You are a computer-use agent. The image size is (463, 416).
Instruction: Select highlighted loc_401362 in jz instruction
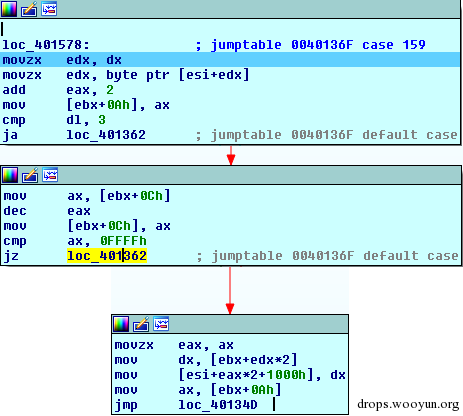tap(107, 256)
